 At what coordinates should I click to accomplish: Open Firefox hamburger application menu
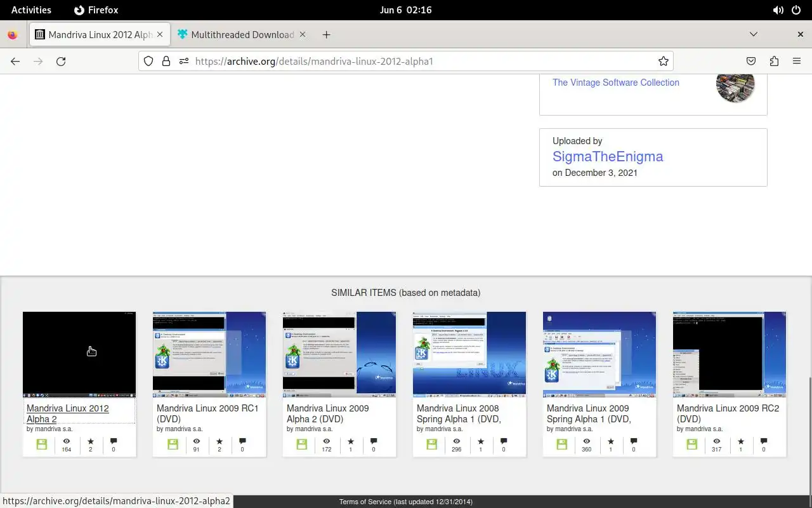797,61
